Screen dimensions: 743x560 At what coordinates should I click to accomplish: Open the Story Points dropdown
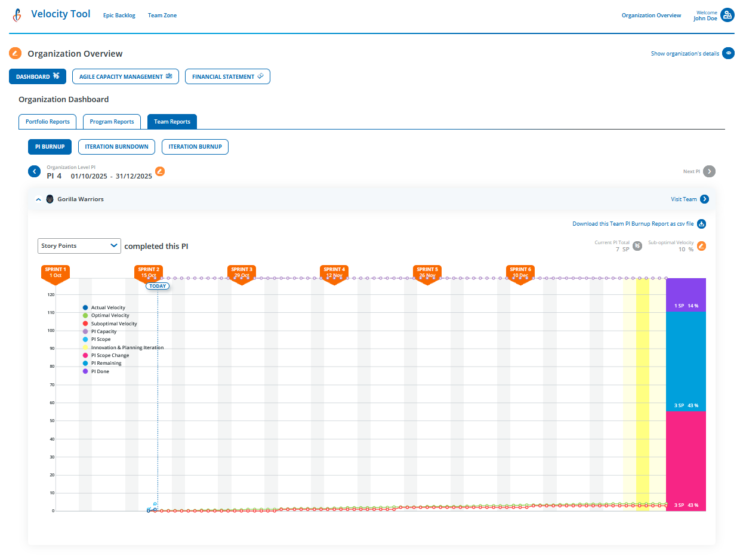[x=79, y=245]
